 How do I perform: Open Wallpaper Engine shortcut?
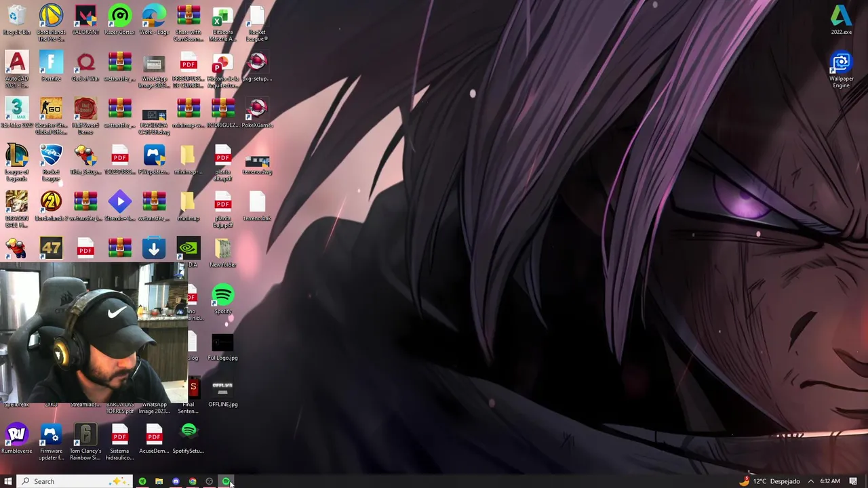[x=842, y=69]
